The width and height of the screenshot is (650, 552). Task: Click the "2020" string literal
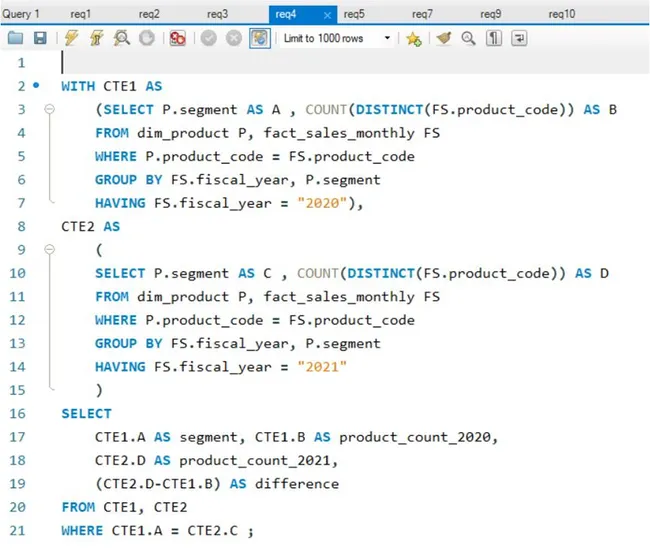(322, 203)
